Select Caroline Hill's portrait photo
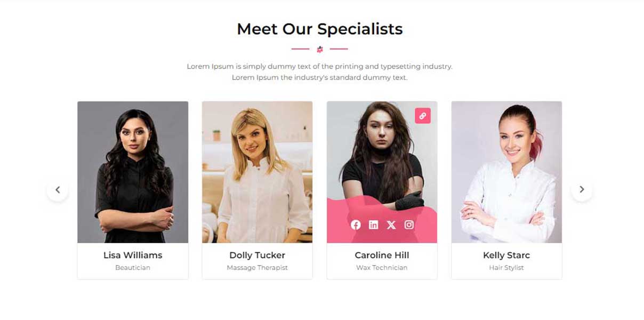The height and width of the screenshot is (320, 644). 382,172
